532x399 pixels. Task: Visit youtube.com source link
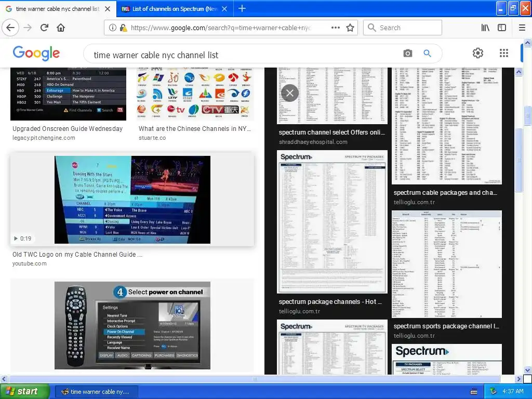(30, 263)
